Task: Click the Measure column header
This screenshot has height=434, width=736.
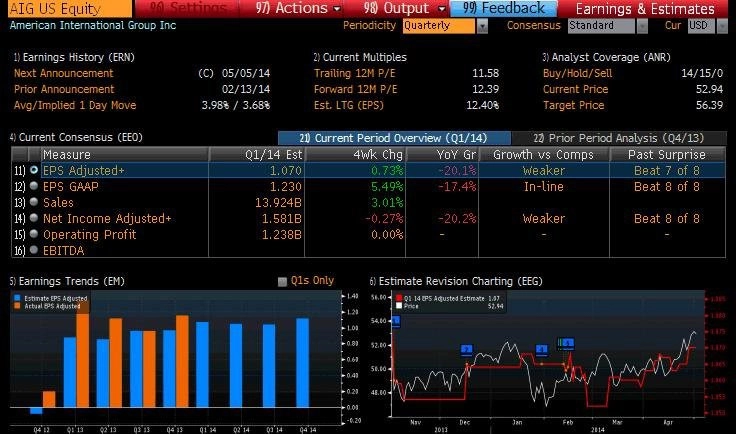Action: tap(125, 154)
